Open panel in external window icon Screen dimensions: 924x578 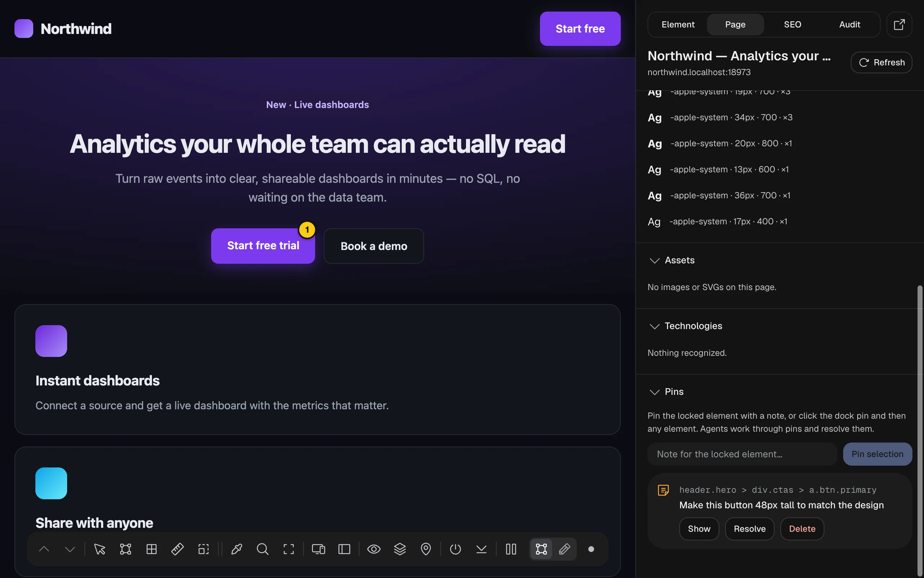click(x=899, y=25)
